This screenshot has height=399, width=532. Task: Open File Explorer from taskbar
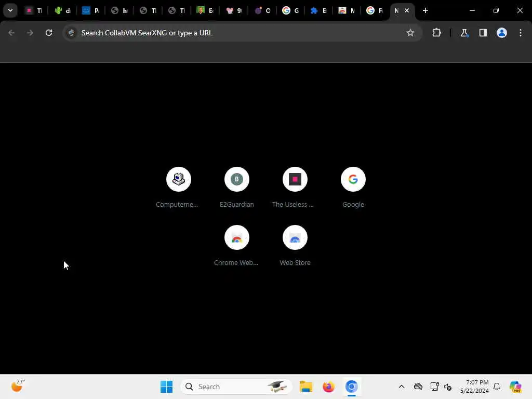(305, 387)
